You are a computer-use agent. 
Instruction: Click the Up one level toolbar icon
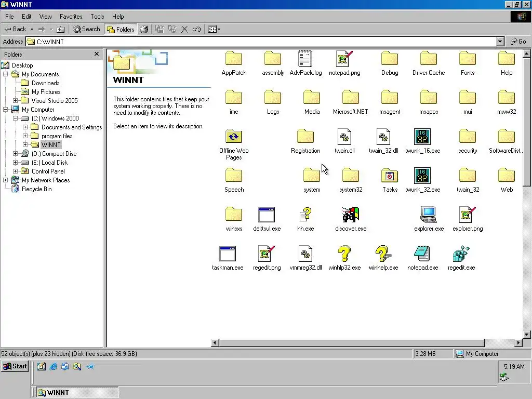click(60, 29)
